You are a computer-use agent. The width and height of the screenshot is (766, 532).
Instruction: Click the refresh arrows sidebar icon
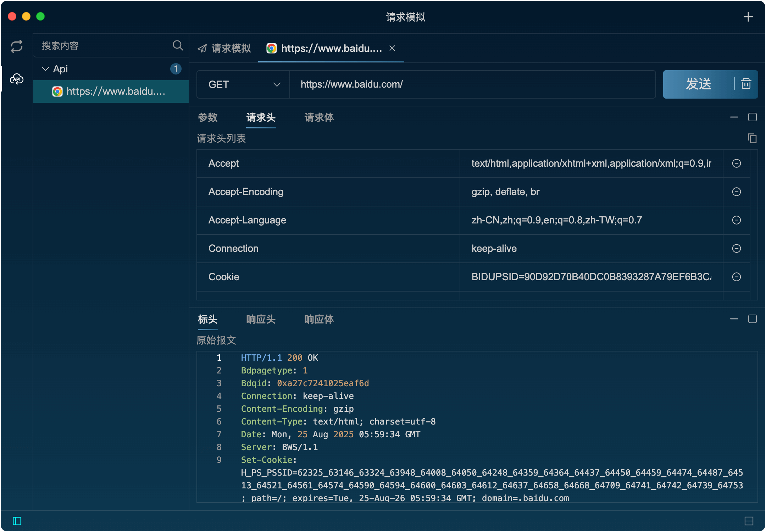coord(17,46)
